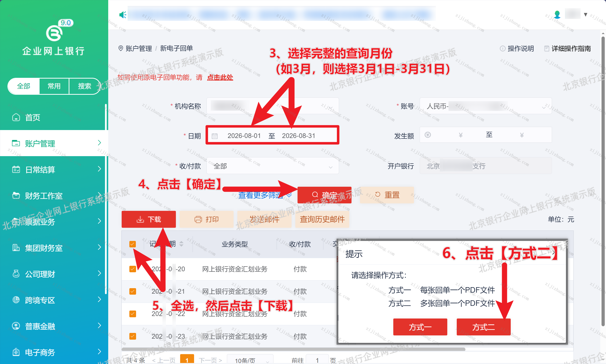This screenshot has width=606, height=364.
Task: Click the horizontal table scrollbar
Action: pyautogui.click(x=293, y=349)
